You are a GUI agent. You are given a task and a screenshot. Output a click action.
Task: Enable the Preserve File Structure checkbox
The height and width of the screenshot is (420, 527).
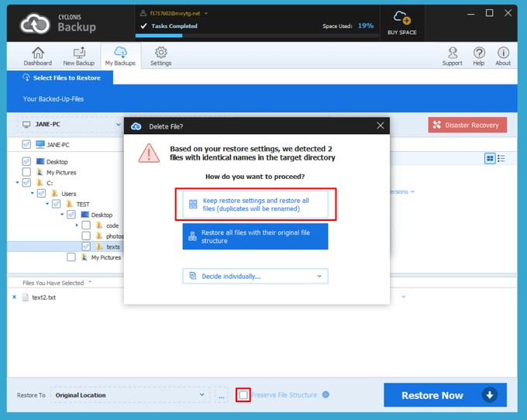tap(243, 395)
